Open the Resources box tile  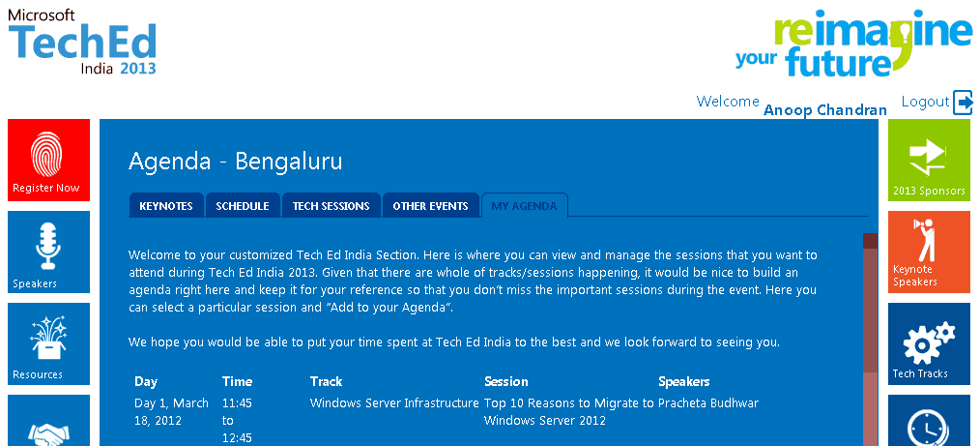pos(48,344)
